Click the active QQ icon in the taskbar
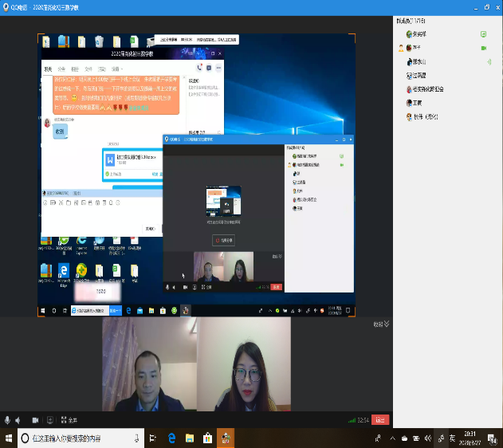The image size is (503, 448). (x=226, y=438)
